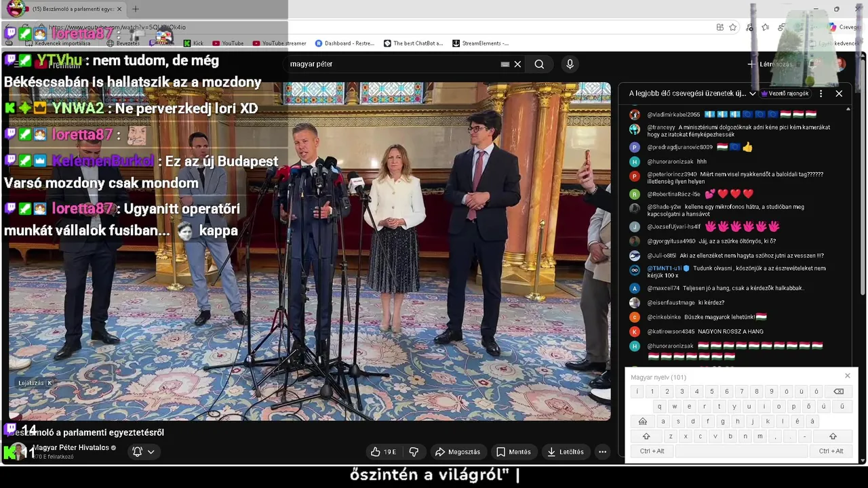The height and width of the screenshot is (488, 868).
Task: Tap the 'ő' key on virtual keyboard
Action: 808,407
